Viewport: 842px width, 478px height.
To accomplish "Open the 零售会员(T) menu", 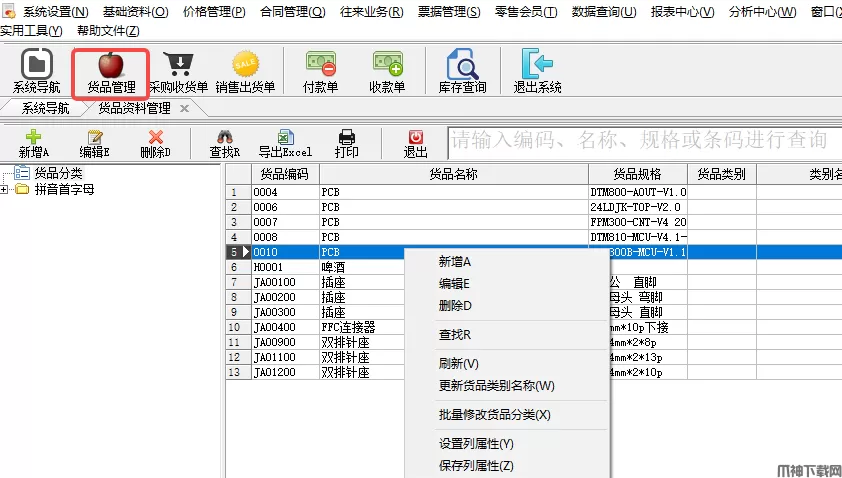I will [526, 12].
